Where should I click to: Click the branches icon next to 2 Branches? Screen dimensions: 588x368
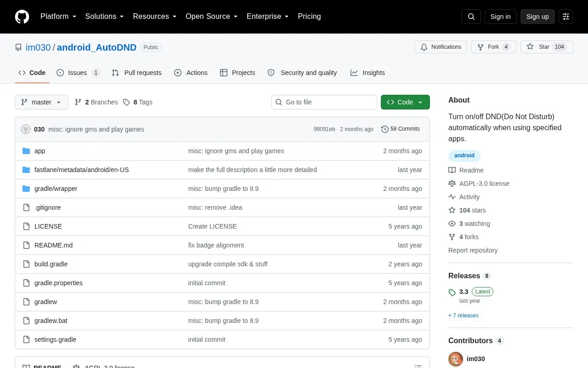(78, 102)
